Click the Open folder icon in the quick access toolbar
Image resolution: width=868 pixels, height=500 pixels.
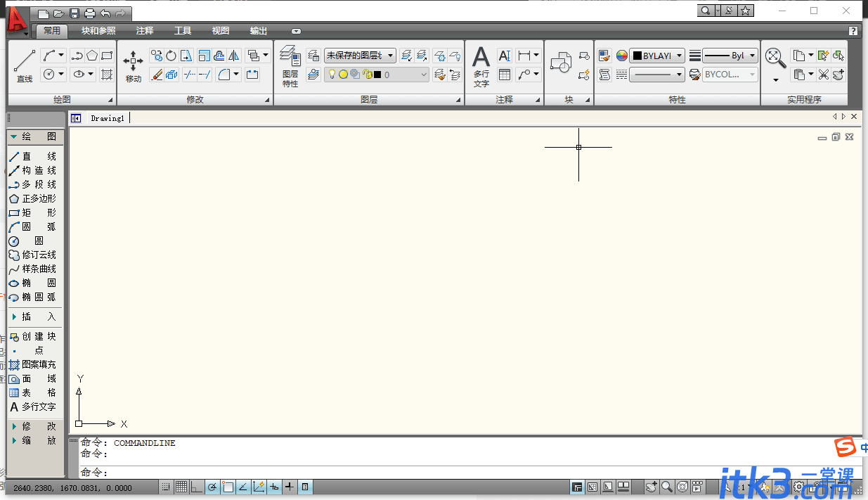tap(59, 13)
